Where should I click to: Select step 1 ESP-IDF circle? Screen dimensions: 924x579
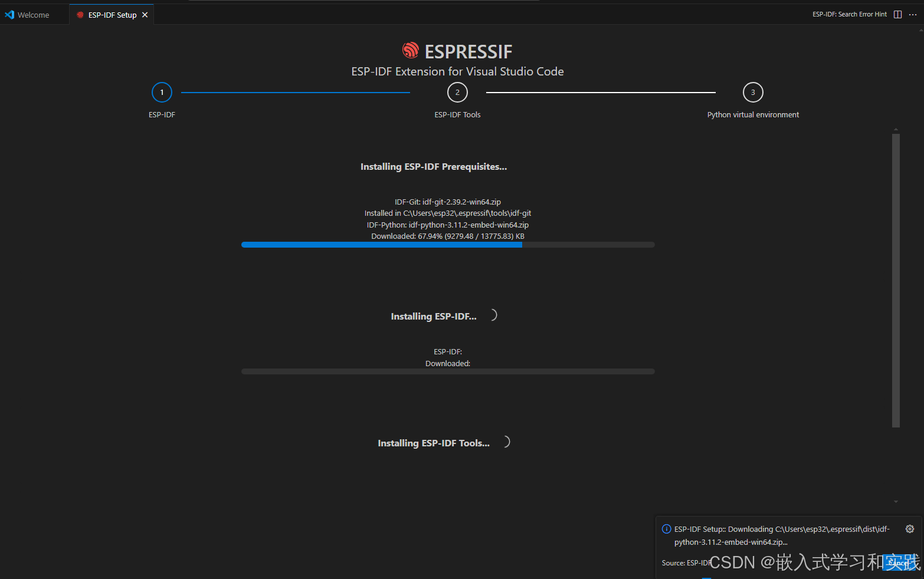tap(162, 93)
